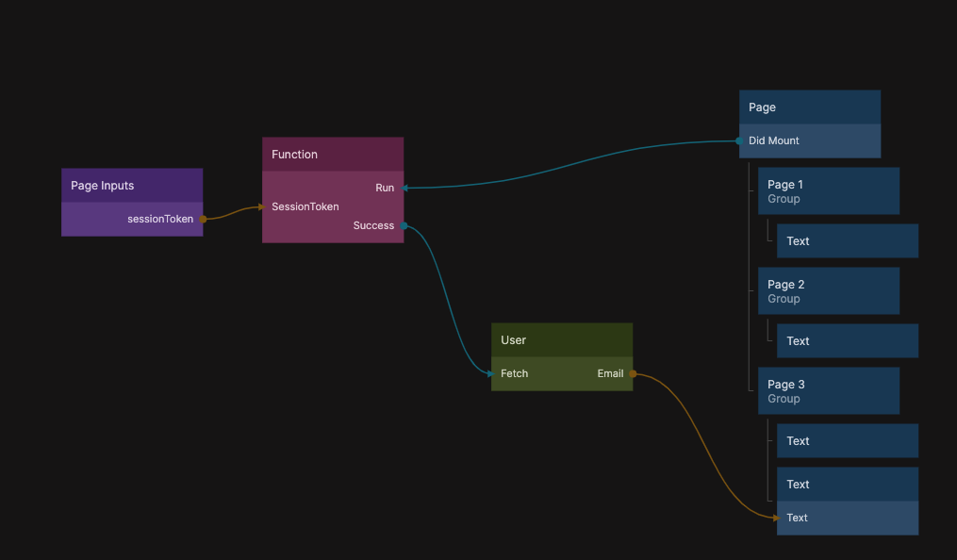Click the Success output connector dot
This screenshot has height=560, width=957.
[404, 225]
